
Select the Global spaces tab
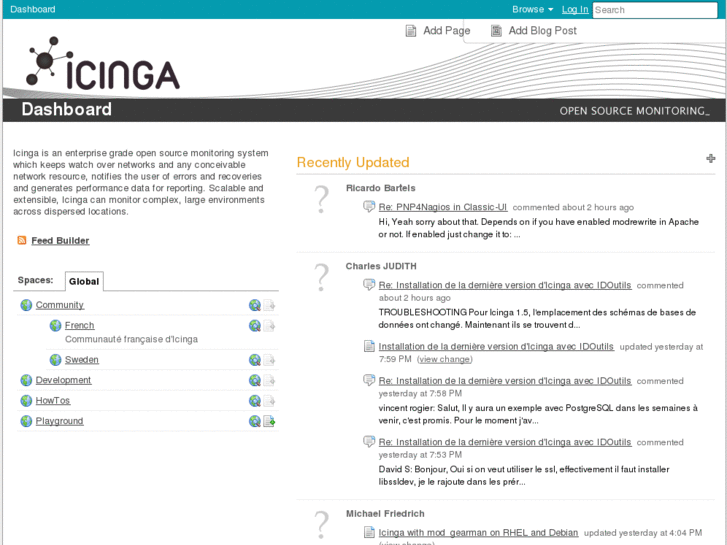coord(84,281)
